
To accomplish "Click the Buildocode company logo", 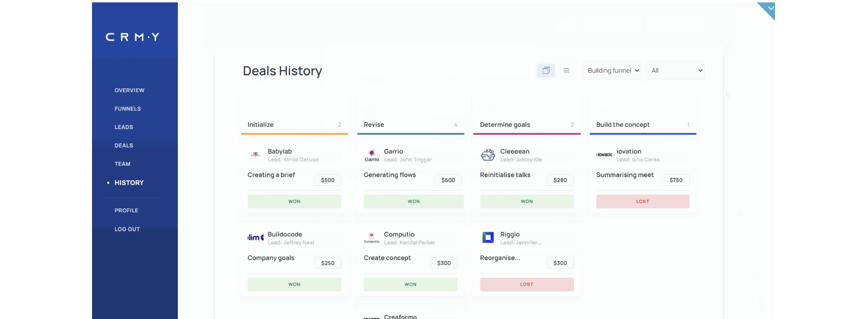I will pyautogui.click(x=256, y=238).
